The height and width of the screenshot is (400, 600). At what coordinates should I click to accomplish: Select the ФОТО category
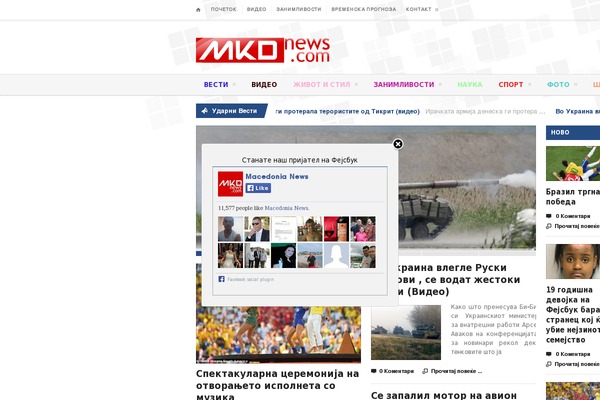pyautogui.click(x=558, y=85)
